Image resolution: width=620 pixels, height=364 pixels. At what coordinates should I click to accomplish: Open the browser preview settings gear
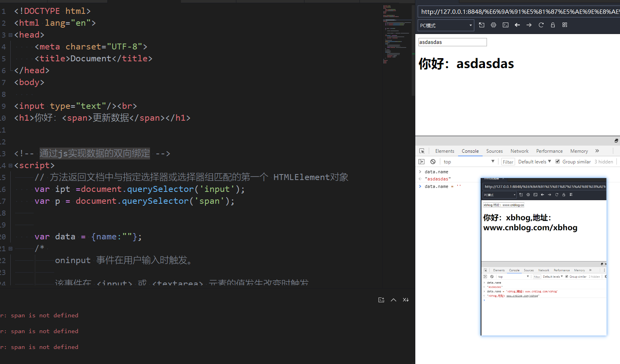[493, 25]
